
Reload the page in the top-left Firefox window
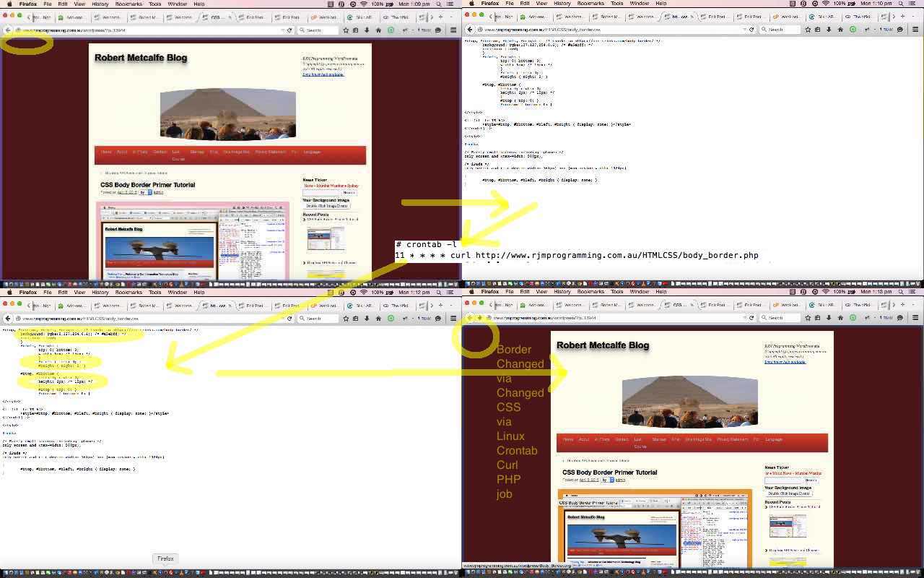tap(289, 30)
